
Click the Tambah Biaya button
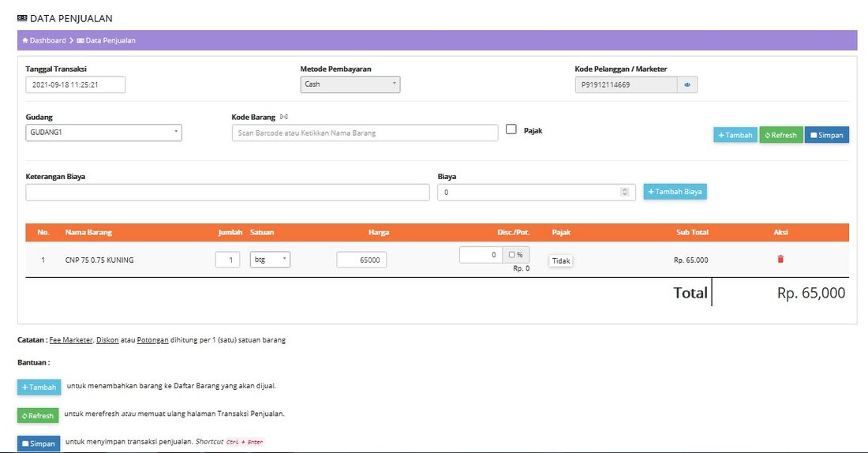[x=675, y=192]
